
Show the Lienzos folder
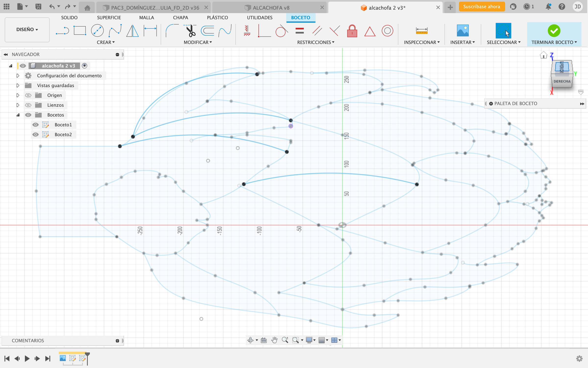click(x=28, y=105)
